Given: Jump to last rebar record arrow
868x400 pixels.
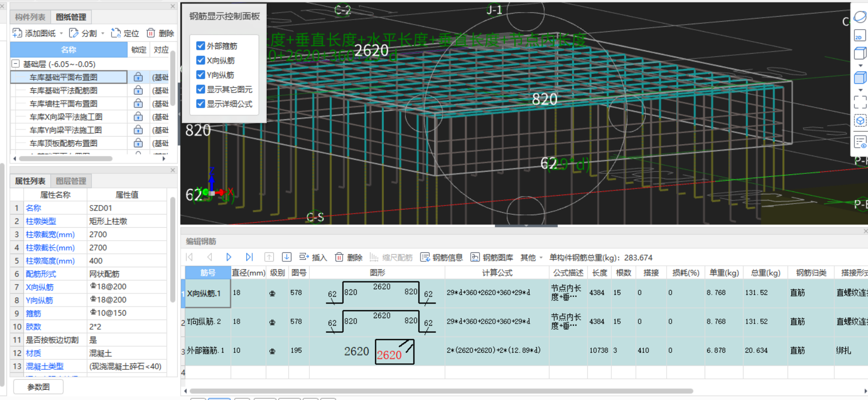Looking at the screenshot, I should 249,257.
